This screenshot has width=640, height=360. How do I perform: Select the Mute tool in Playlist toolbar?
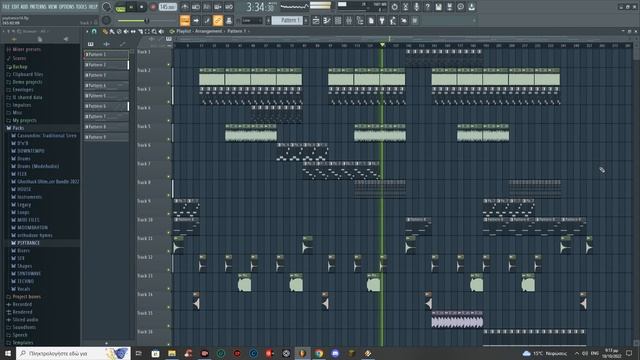[x=126, y=31]
